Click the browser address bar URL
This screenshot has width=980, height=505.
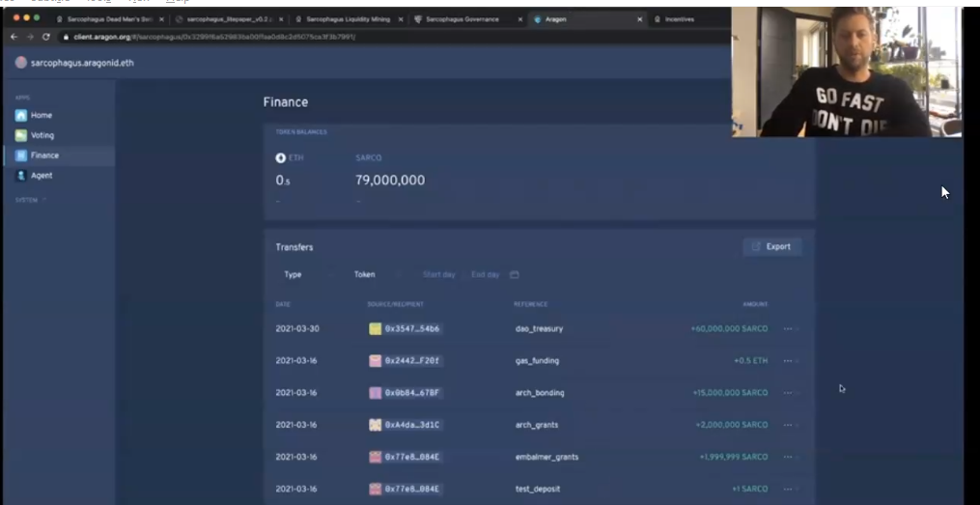[x=214, y=37]
